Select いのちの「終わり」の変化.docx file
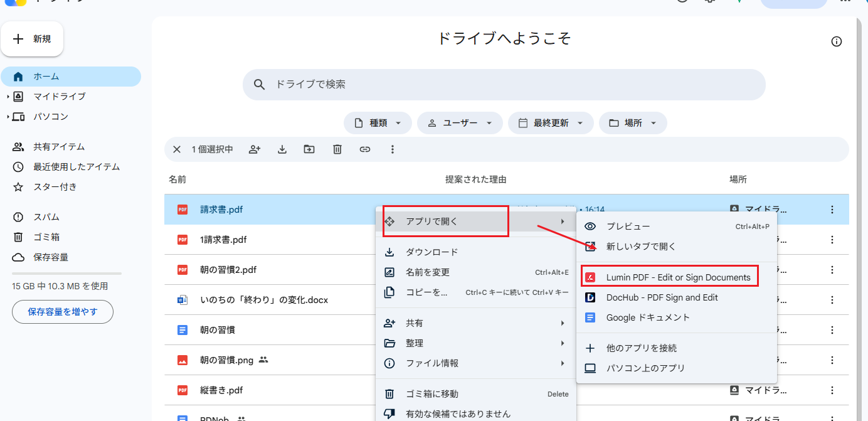The image size is (868, 421). 264,300
